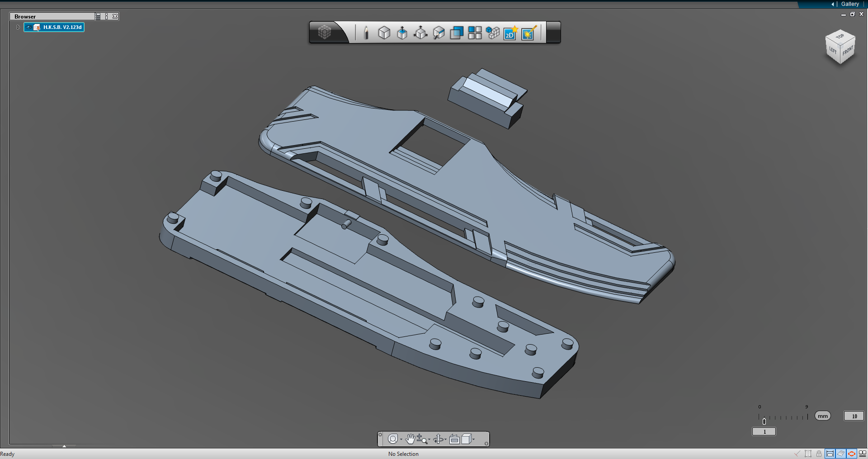This screenshot has height=459, width=868.
Task: Click the LEFT face of view cube
Action: click(833, 50)
